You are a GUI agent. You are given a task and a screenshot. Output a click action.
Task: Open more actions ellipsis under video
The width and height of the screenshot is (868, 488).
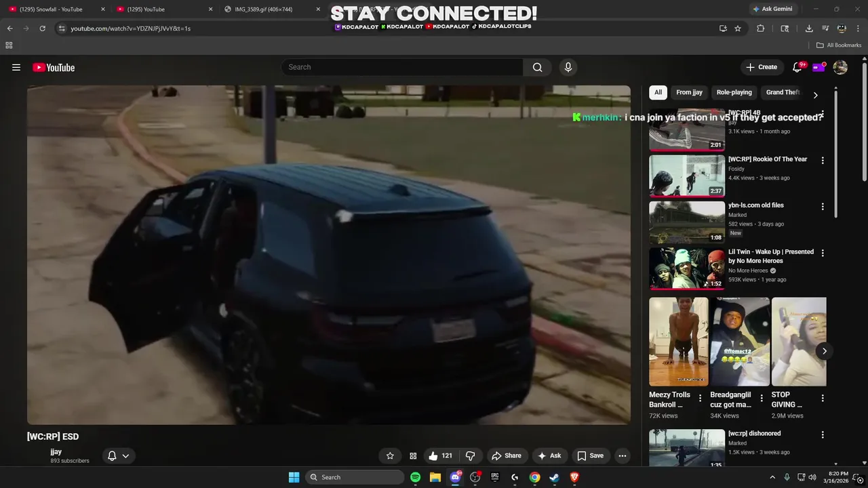623,455
